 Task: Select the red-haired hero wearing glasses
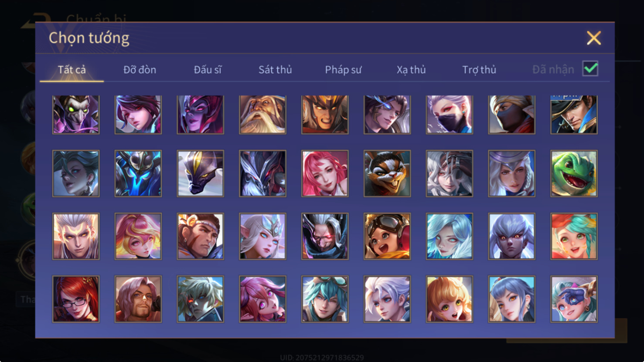[76, 299]
